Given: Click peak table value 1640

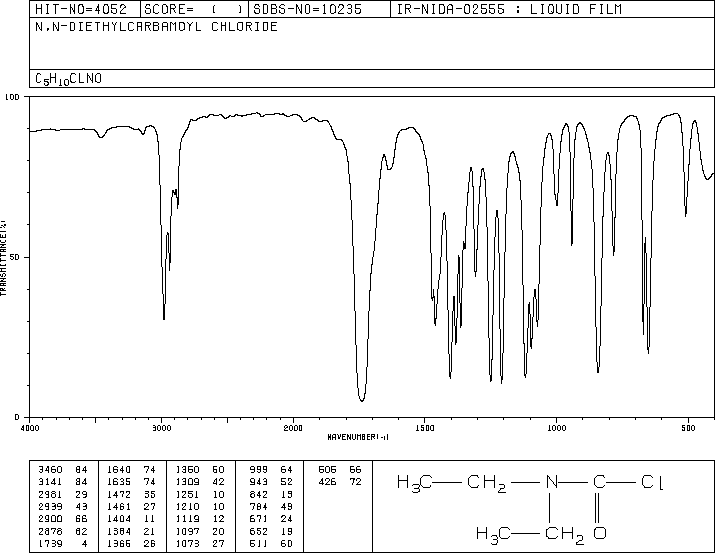Looking at the screenshot, I should 119,469.
